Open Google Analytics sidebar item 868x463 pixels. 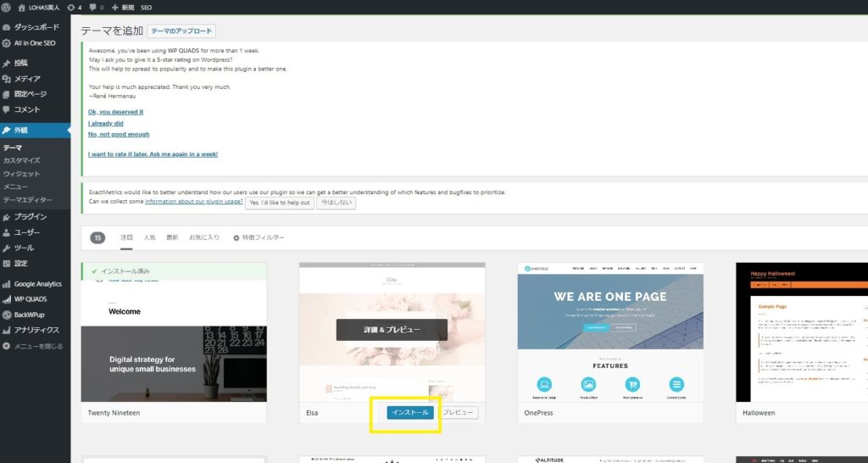[35, 283]
